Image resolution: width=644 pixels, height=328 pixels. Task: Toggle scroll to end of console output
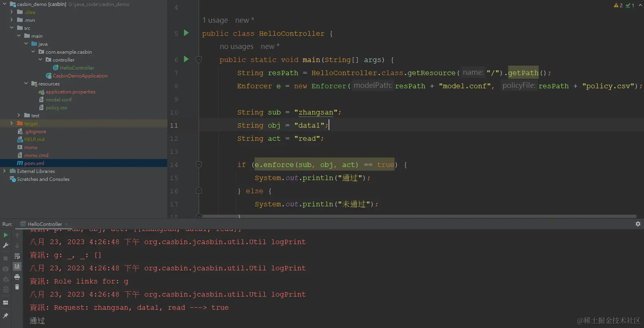click(x=17, y=266)
